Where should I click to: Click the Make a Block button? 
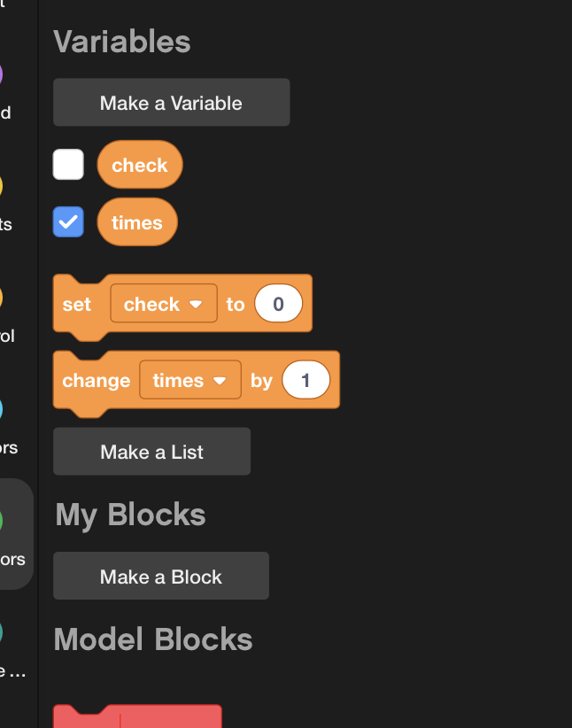[160, 577]
